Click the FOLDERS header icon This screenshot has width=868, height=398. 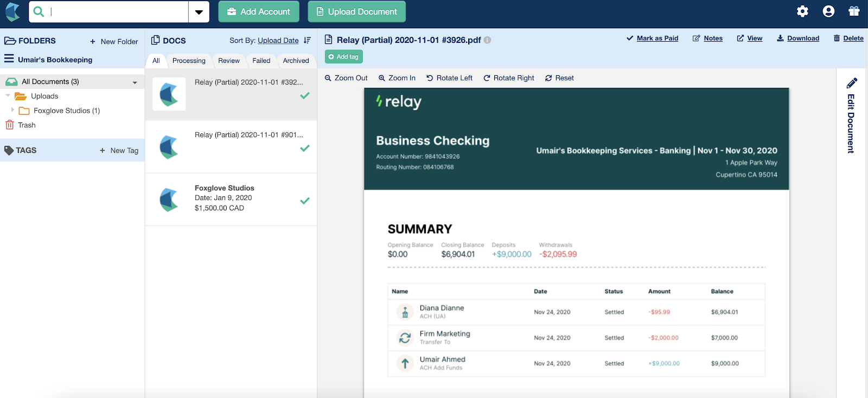(10, 41)
